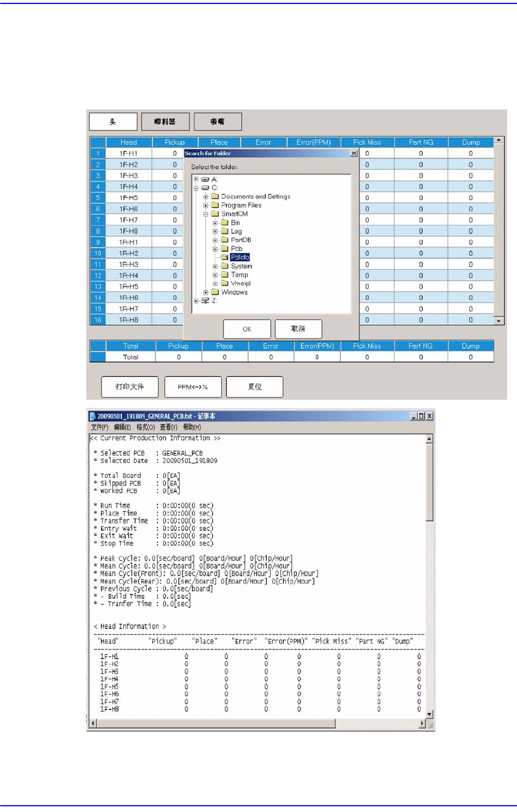517x812 pixels.
Task: Expand the Vmeipl folder node
Action: (215, 283)
